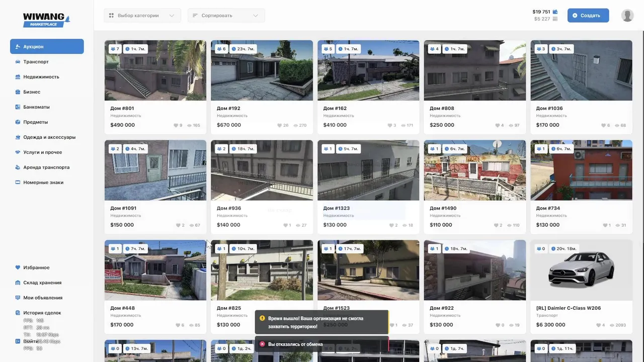Click bidders icon badge on Дом #801 thumbnail
Viewport: 644px width, 362px height.
pos(115,49)
